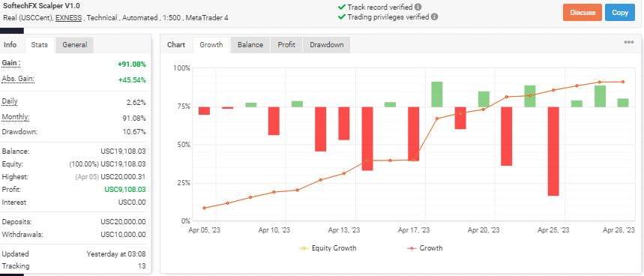
Task: Select the Chart tab
Action: click(176, 45)
